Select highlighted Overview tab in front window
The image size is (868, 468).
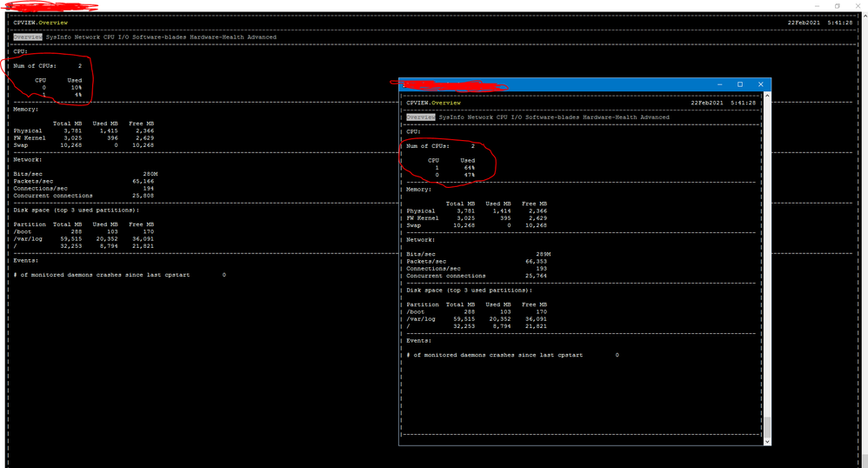coord(421,117)
